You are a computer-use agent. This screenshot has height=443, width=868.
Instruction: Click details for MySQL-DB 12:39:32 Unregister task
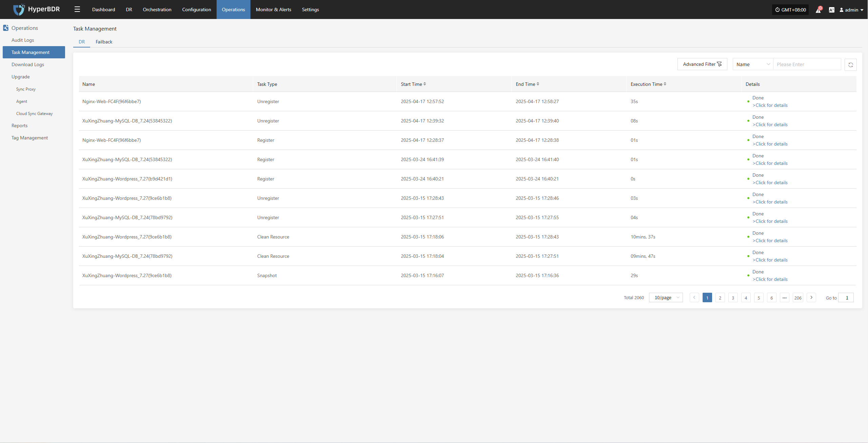pos(770,124)
